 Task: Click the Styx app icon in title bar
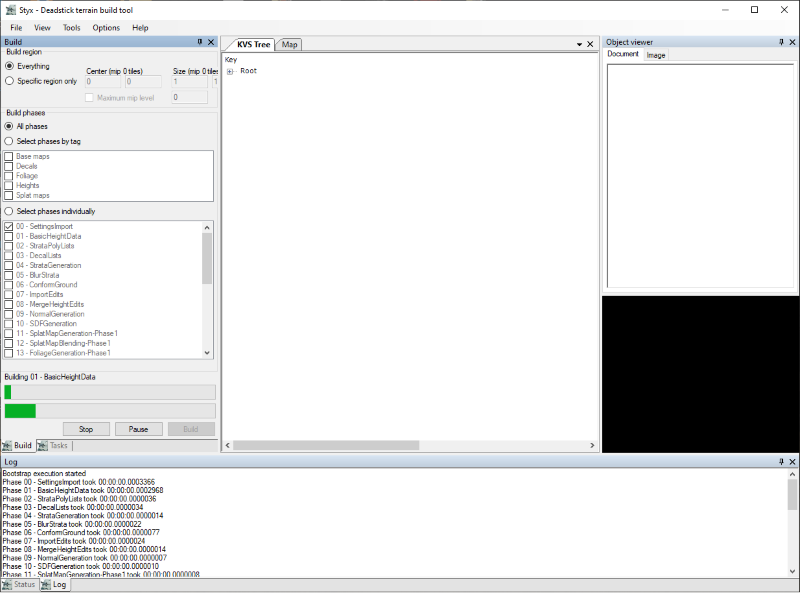[x=10, y=10]
